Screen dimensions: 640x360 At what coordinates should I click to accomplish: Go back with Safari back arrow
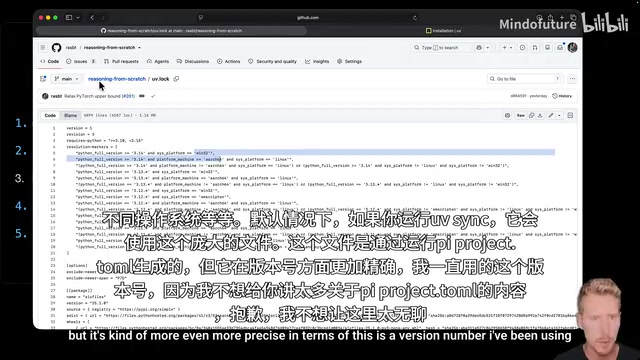click(92, 18)
